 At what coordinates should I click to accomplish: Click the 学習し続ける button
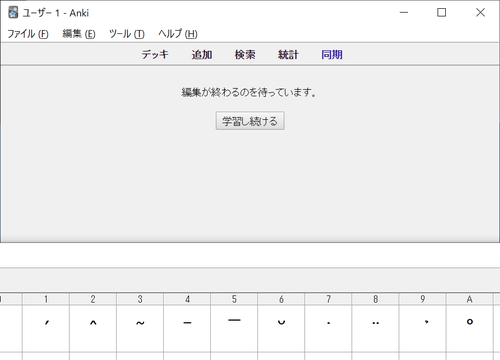click(x=250, y=121)
